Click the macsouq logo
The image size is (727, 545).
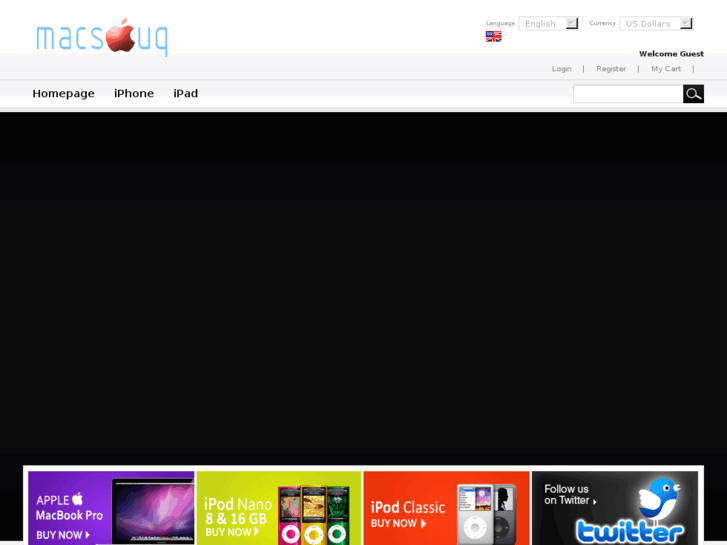tap(102, 38)
